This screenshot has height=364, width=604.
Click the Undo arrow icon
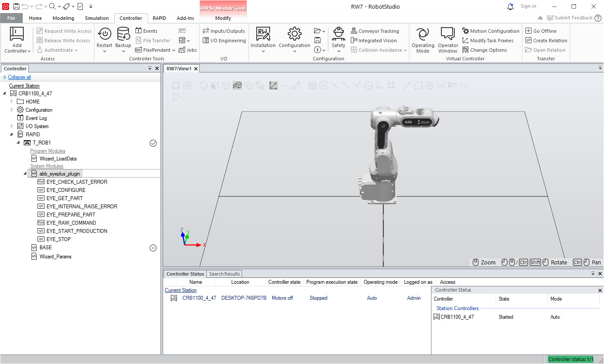25,6
